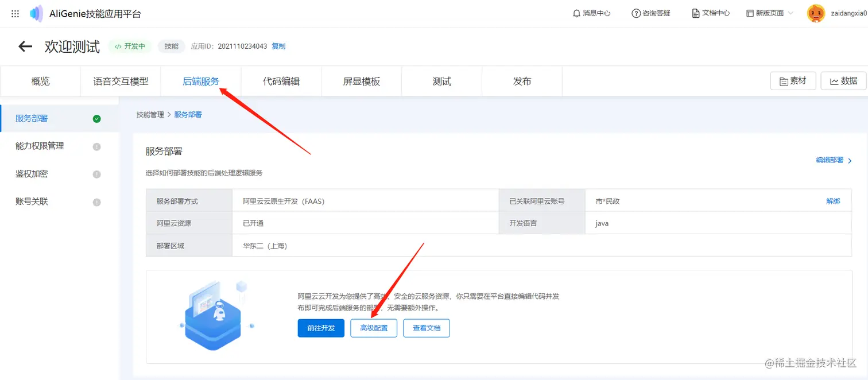This screenshot has height=380, width=868.
Task: Click the back arrow beside 欢迎测试
Action: [25, 46]
